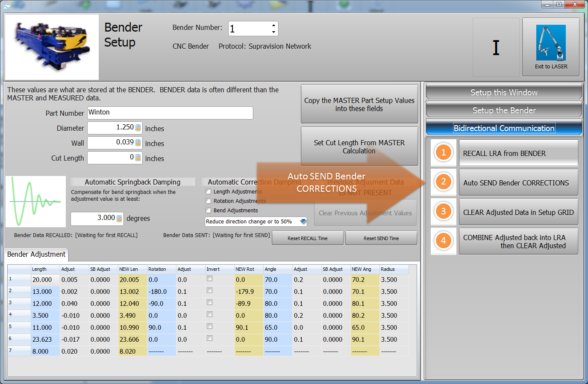Click the Bender Number field
The image size is (588, 384).
[x=253, y=29]
